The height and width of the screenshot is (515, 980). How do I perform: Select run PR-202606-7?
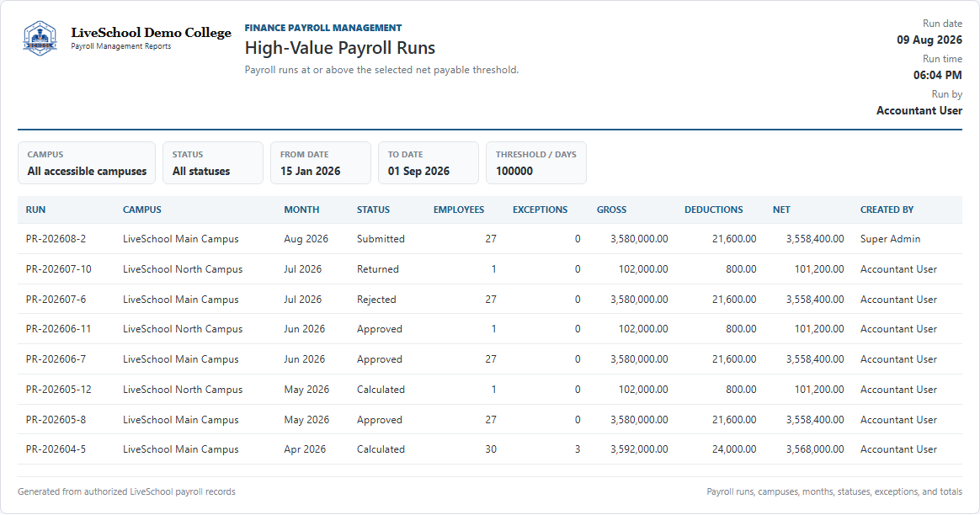[x=56, y=359]
